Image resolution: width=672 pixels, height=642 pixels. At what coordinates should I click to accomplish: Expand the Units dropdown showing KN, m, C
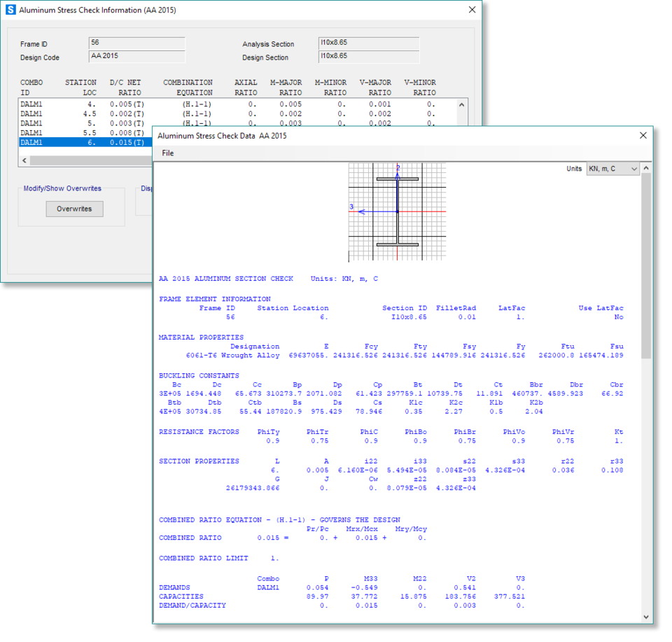click(x=612, y=169)
